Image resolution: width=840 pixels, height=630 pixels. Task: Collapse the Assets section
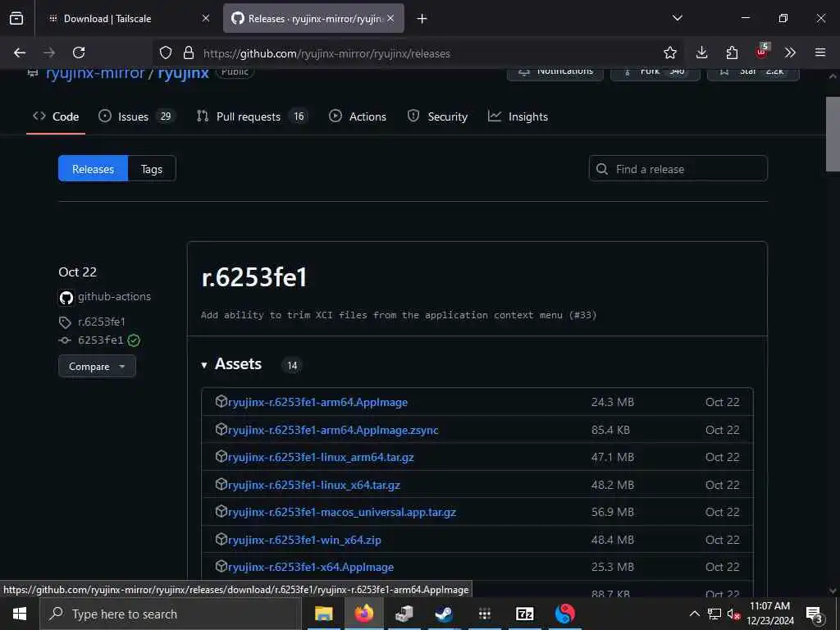click(x=231, y=364)
